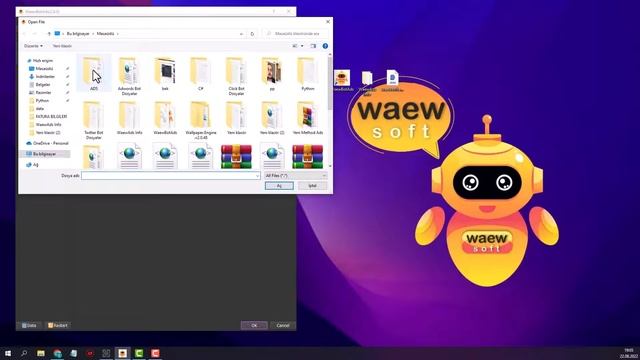Open the All Files type filter dropdown
Image resolution: width=640 pixels, height=360 pixels.
click(296, 176)
